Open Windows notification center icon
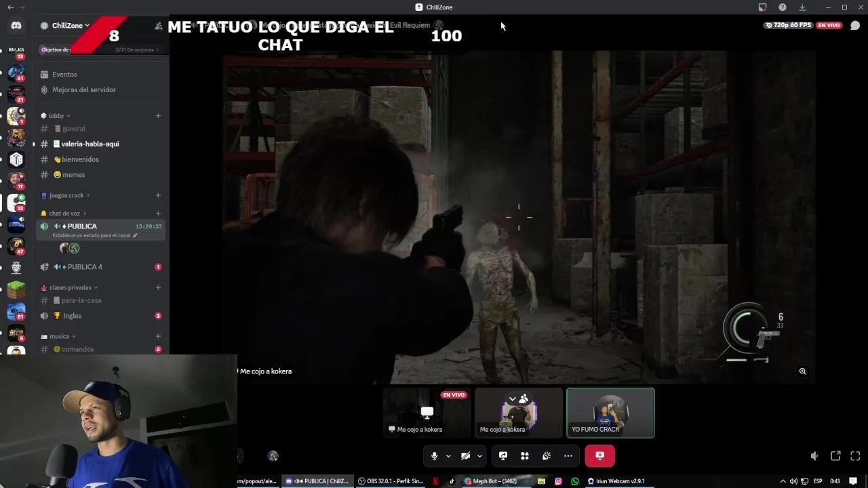868x488 pixels. tap(853, 481)
